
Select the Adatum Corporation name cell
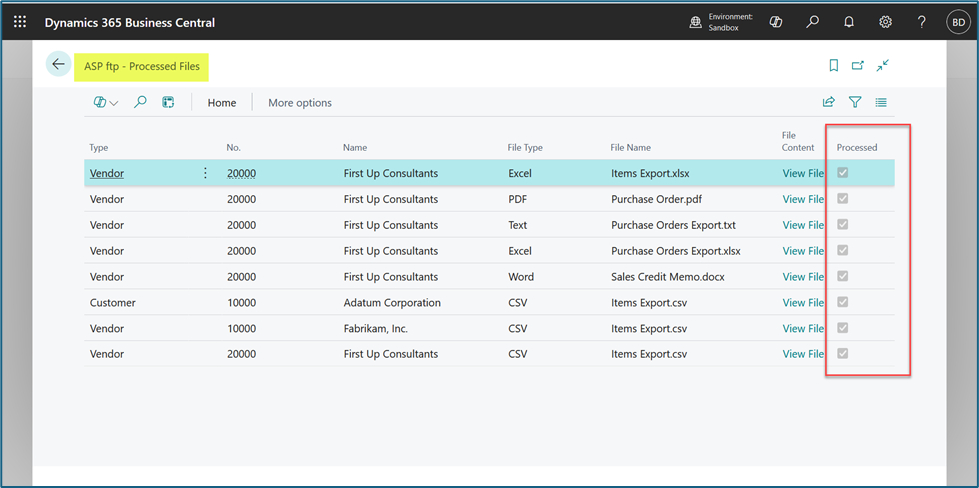click(x=392, y=303)
